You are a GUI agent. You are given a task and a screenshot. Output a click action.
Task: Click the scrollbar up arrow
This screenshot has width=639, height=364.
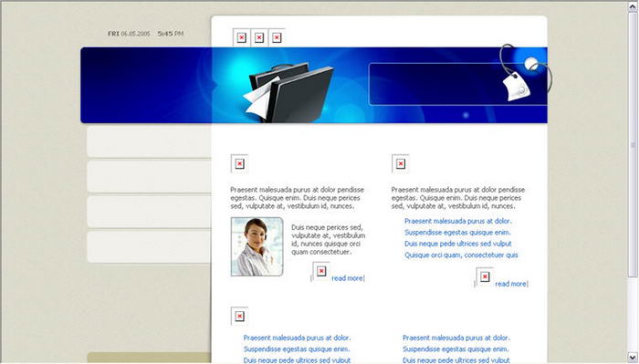coord(633,6)
